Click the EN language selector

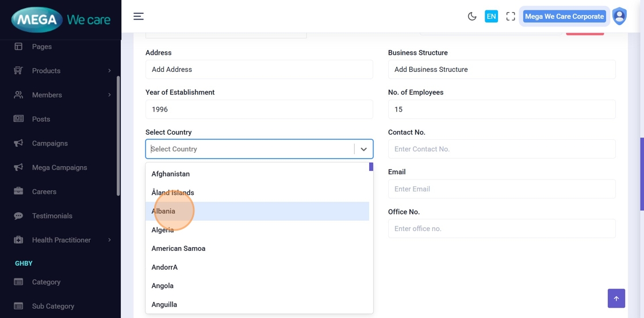[491, 17]
